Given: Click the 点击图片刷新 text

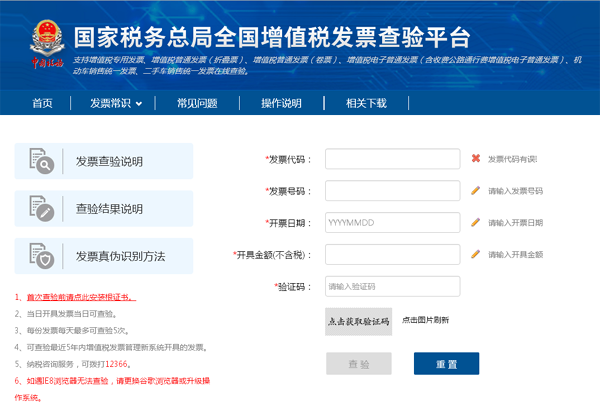Looking at the screenshot, I should (x=426, y=320).
